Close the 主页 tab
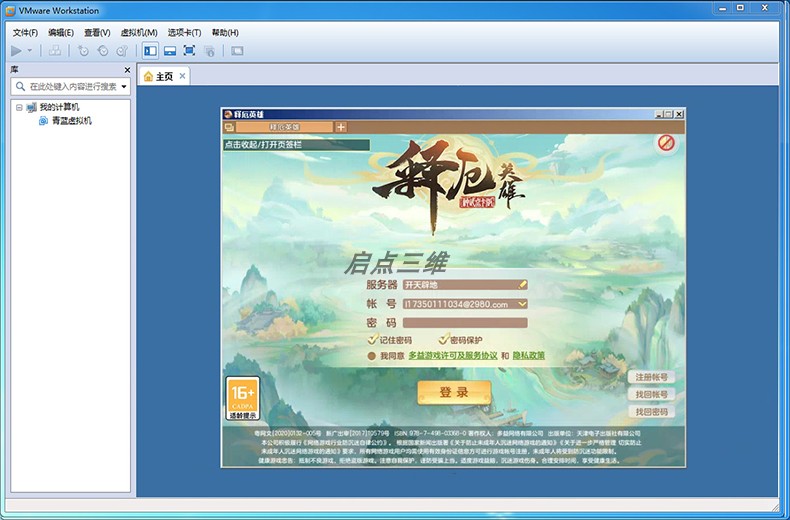790x520 pixels. point(182,76)
